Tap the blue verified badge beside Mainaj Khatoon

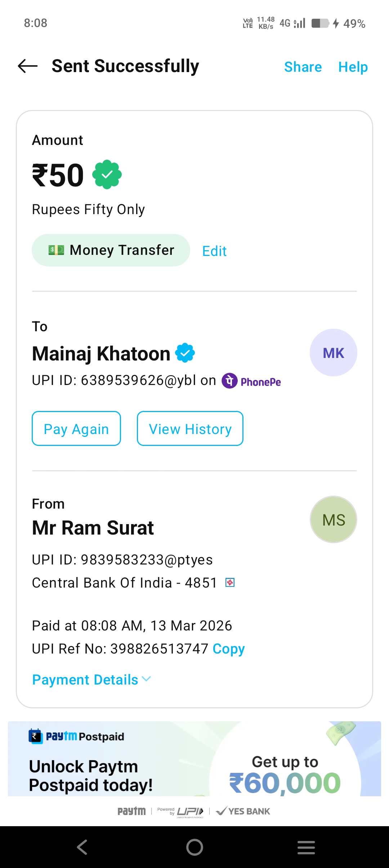185,353
